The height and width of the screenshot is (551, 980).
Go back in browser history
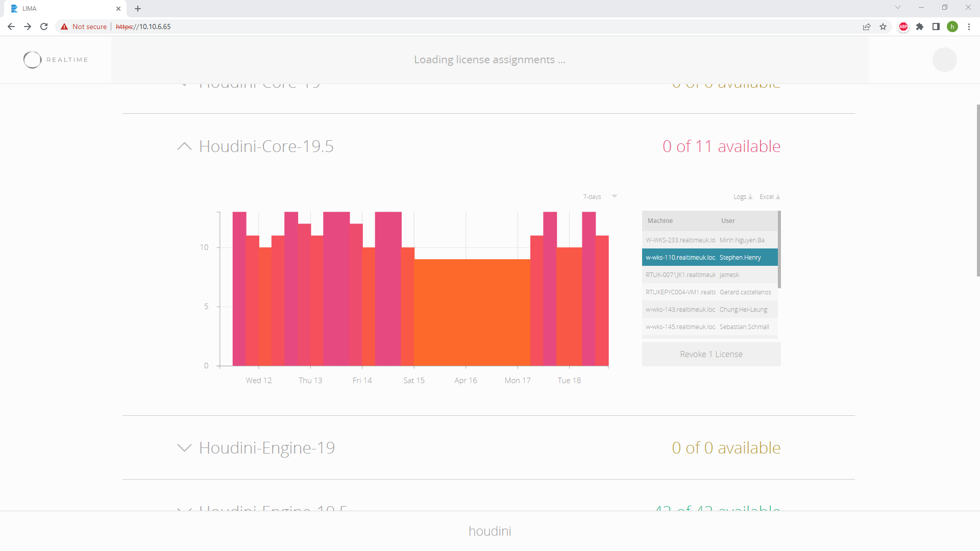pos(11,27)
